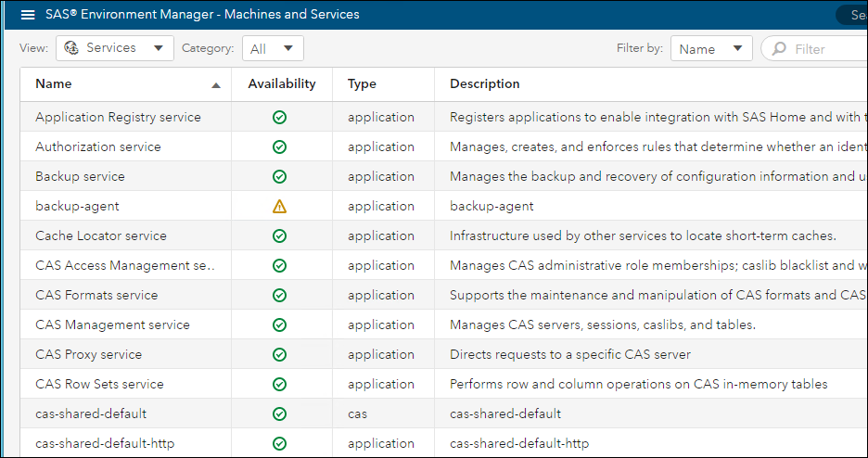
Task: Sort by the Type column header
Action: [x=362, y=84]
